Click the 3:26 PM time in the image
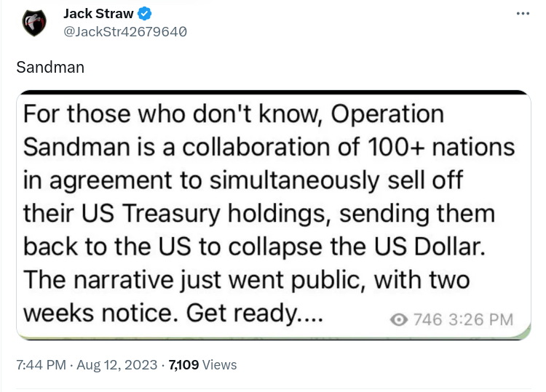The width and height of the screenshot is (546, 392). 481,319
